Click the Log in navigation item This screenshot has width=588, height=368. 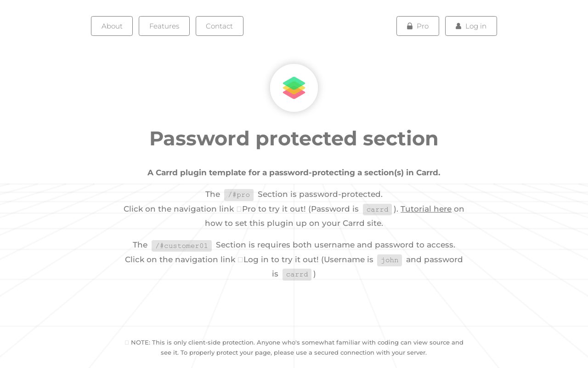coord(471,26)
